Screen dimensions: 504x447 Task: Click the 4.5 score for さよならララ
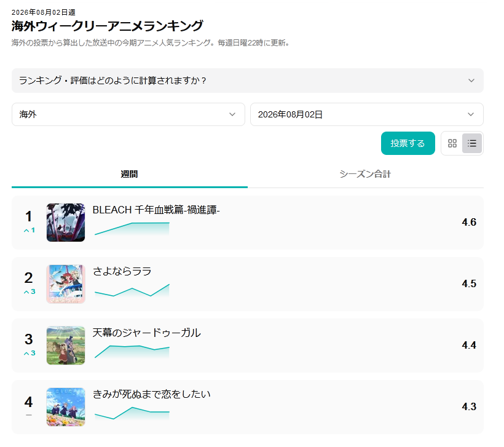point(469,283)
